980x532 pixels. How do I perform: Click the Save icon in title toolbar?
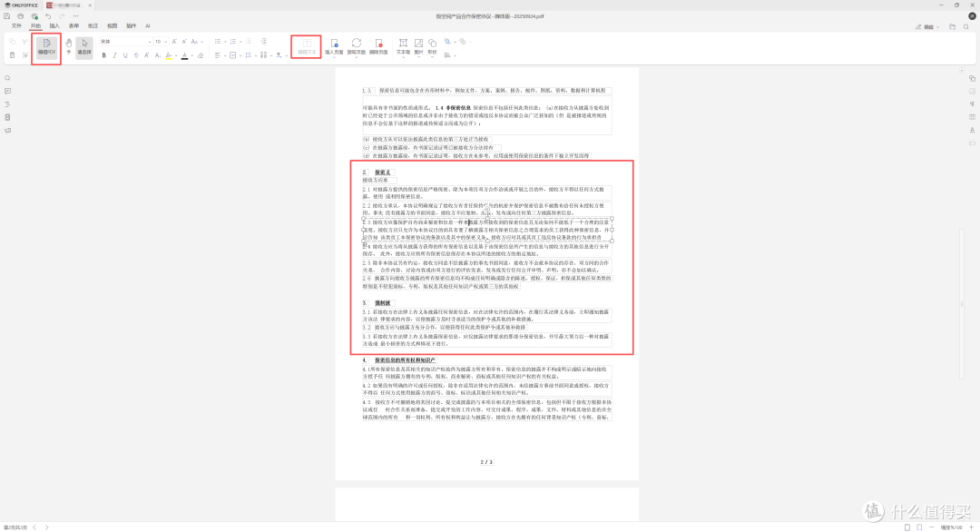tap(7, 16)
